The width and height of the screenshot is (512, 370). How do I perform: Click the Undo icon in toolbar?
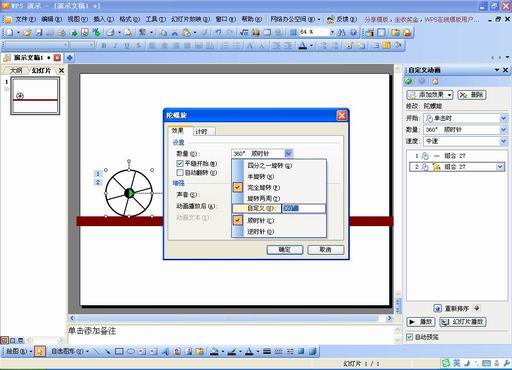218,33
